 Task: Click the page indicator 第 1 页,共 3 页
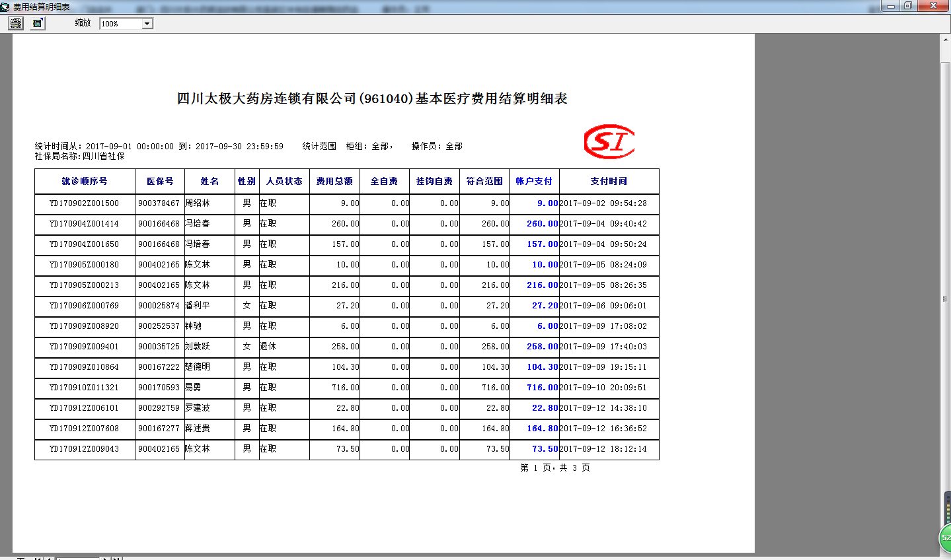[555, 468]
